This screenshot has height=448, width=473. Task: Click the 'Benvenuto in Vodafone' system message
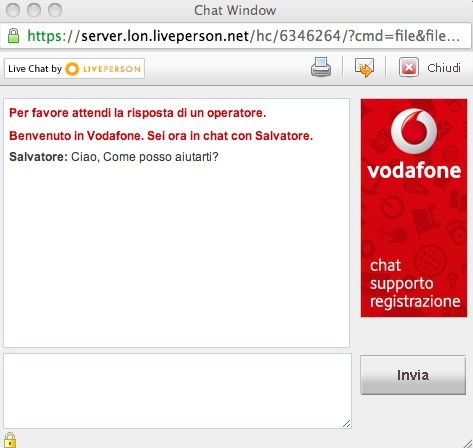[x=161, y=136]
